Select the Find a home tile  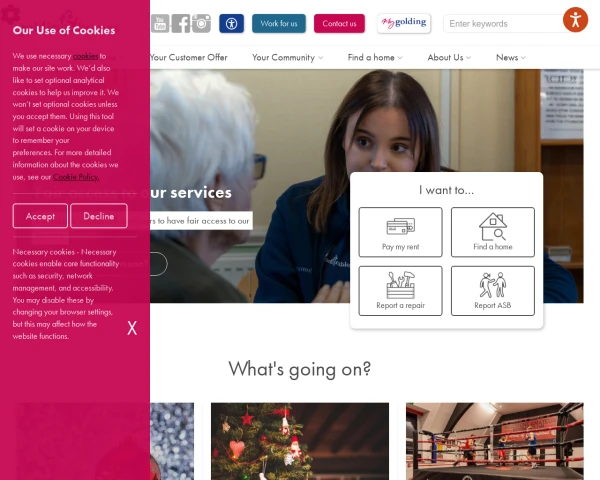492,232
